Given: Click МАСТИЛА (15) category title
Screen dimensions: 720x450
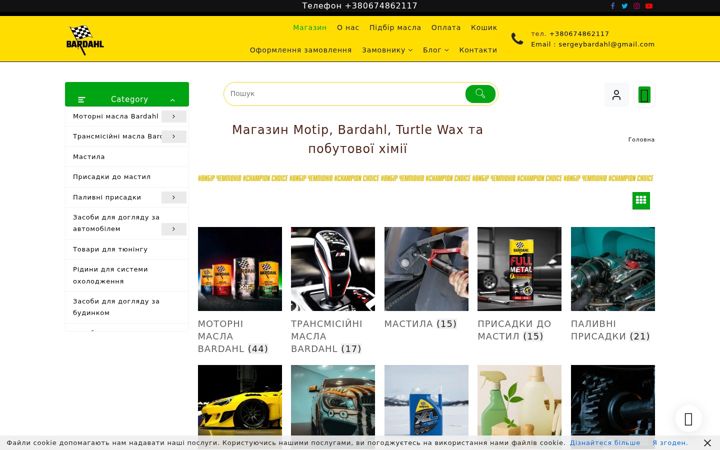Looking at the screenshot, I should [x=421, y=324].
